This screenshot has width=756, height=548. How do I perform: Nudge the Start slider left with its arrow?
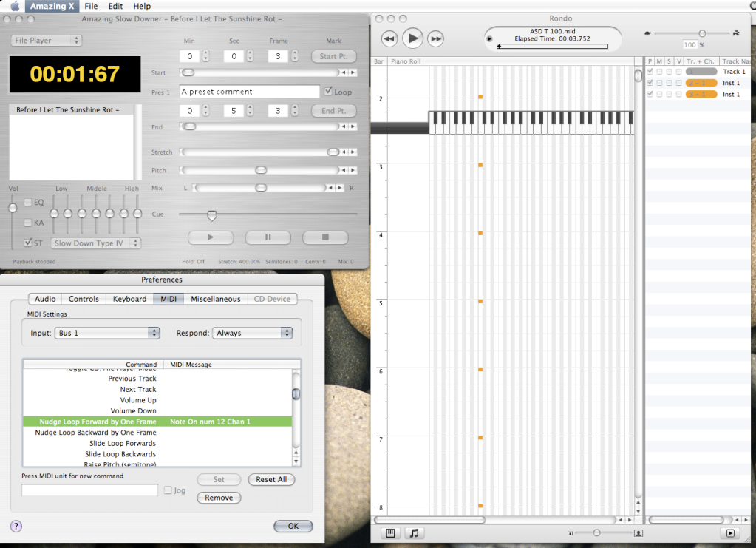344,72
